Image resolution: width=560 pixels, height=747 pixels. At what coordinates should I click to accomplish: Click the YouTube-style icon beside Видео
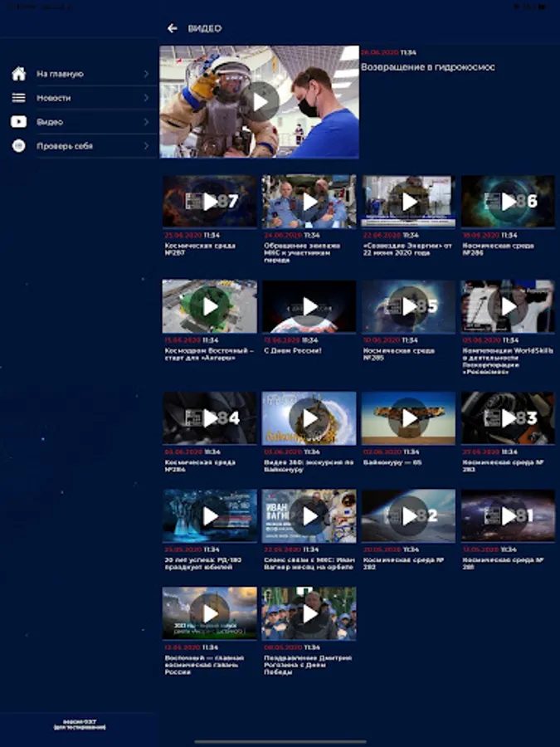[18, 122]
